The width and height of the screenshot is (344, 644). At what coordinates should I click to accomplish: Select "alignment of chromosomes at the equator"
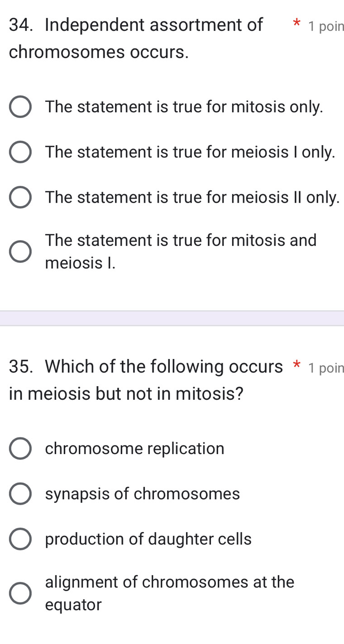click(20, 593)
